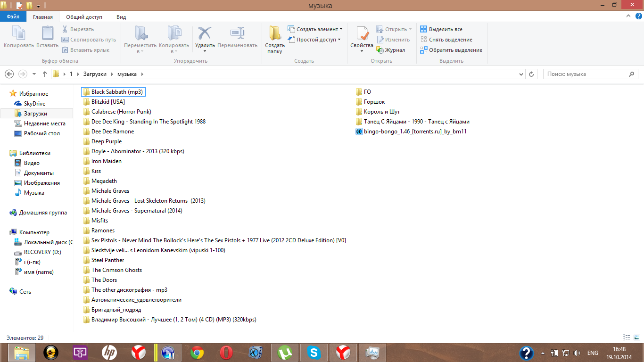This screenshot has width=644, height=362.
Task: Open the Простой доступ dropdown
Action: pos(314,40)
